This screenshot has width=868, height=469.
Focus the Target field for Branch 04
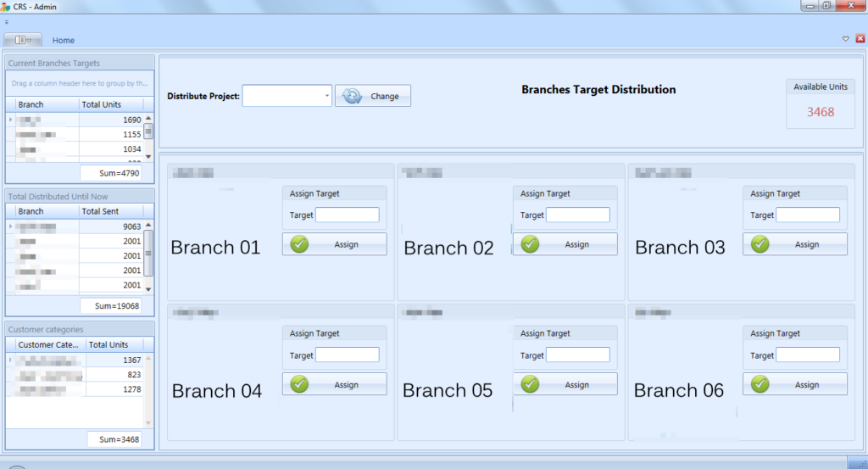tap(347, 355)
